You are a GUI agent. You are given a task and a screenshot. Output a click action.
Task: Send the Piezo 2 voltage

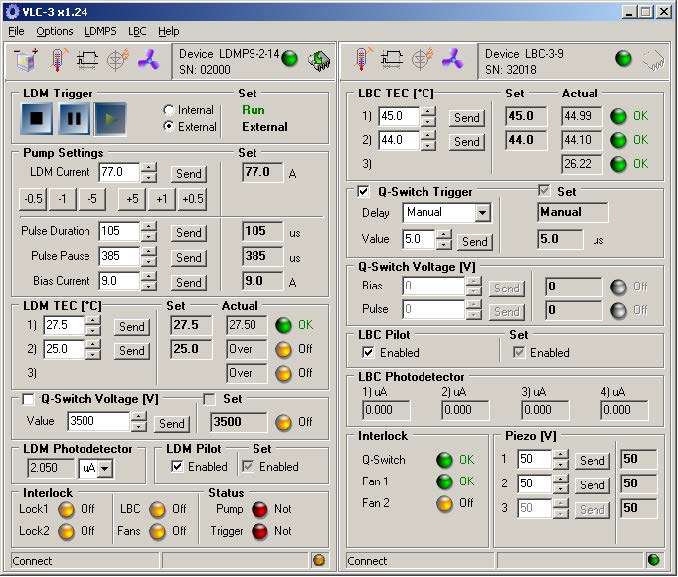click(592, 485)
